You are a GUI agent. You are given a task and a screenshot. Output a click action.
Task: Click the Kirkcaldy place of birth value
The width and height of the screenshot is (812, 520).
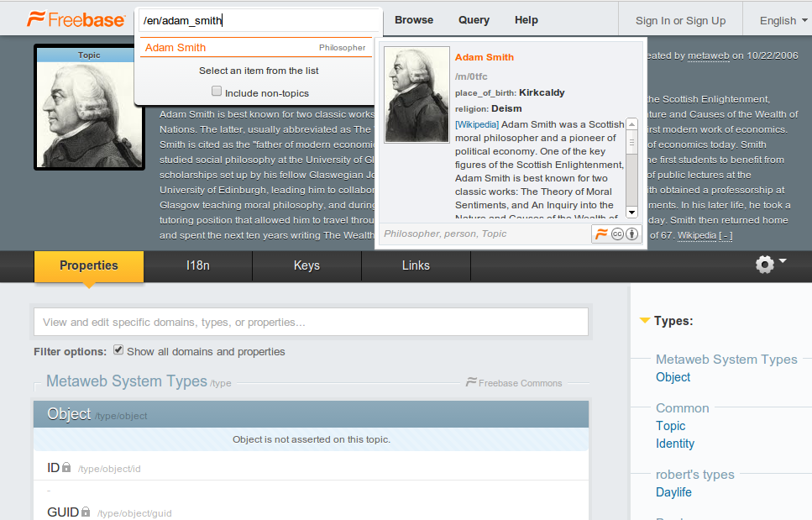(542, 92)
